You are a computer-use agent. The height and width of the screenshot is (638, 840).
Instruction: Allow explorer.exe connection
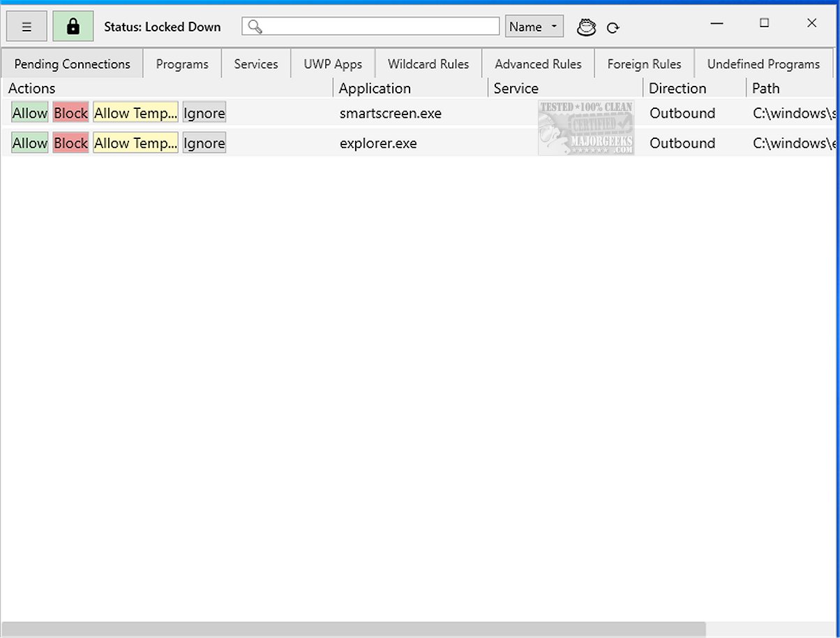(30, 143)
